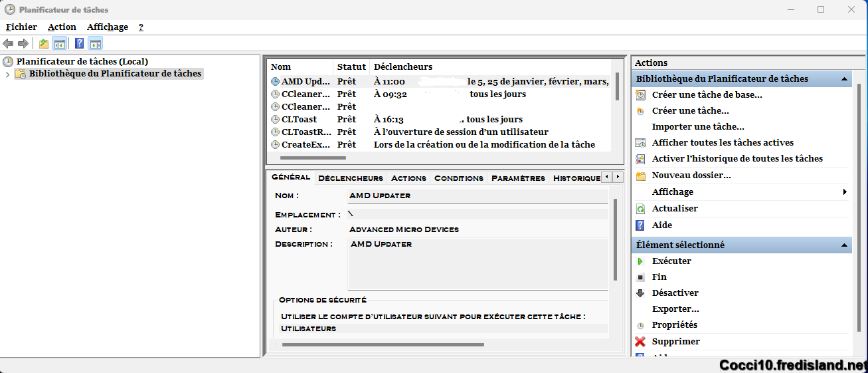868x373 pixels.
Task: Click the Créer une tâche... icon
Action: pyautogui.click(x=640, y=111)
